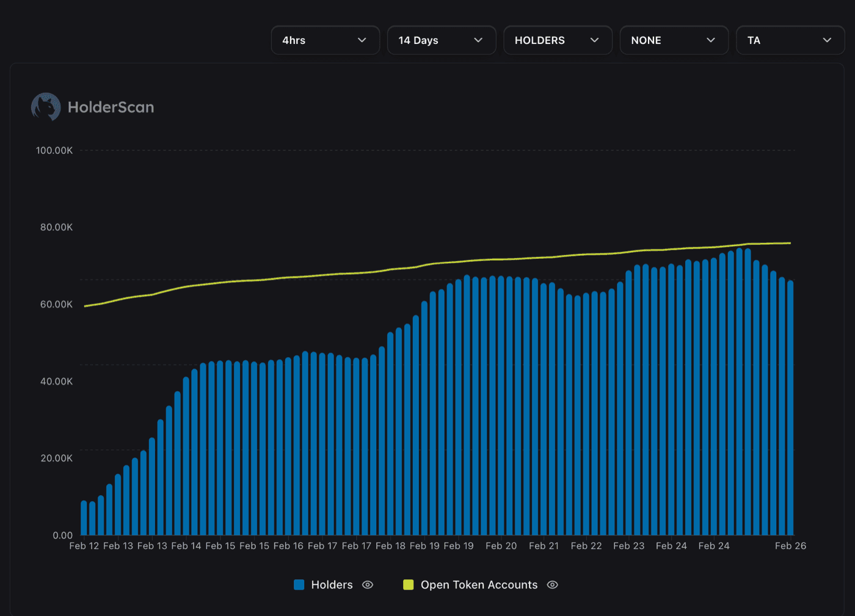This screenshot has height=616, width=855.
Task: Click the HolderScan cat logo icon
Action: point(45,106)
